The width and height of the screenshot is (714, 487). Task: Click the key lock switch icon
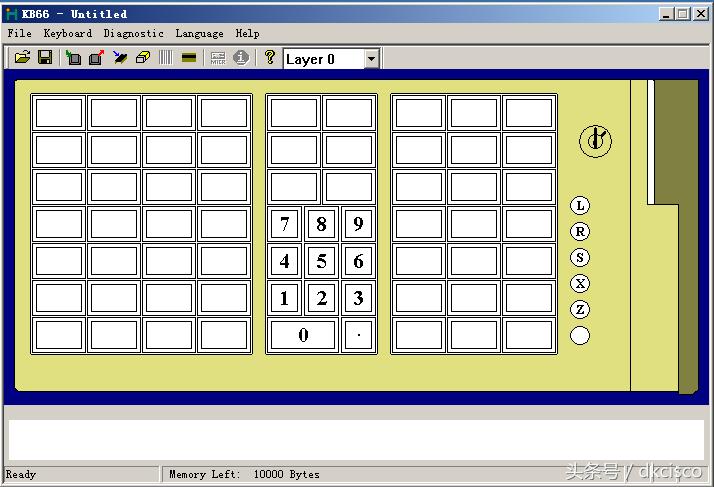tap(595, 141)
